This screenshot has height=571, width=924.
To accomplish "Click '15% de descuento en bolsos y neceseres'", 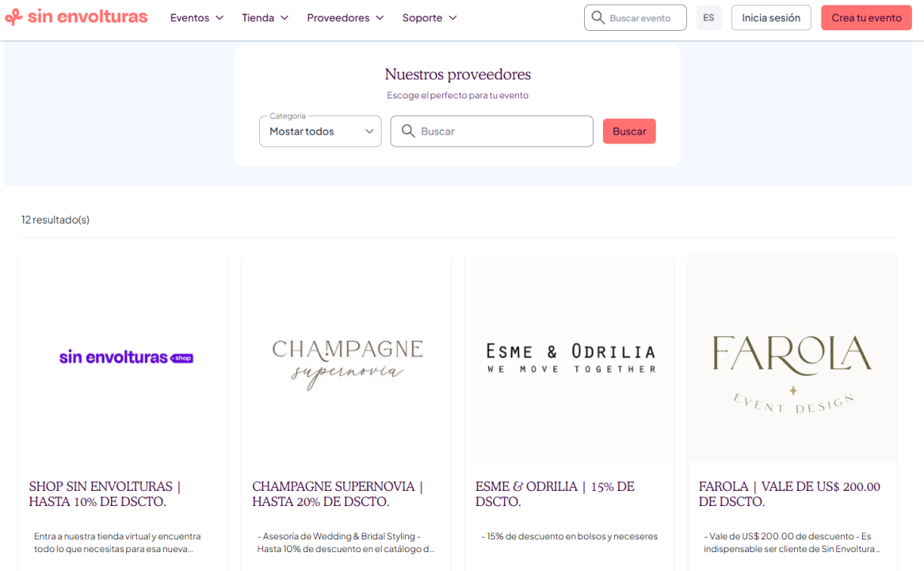I will (x=569, y=536).
